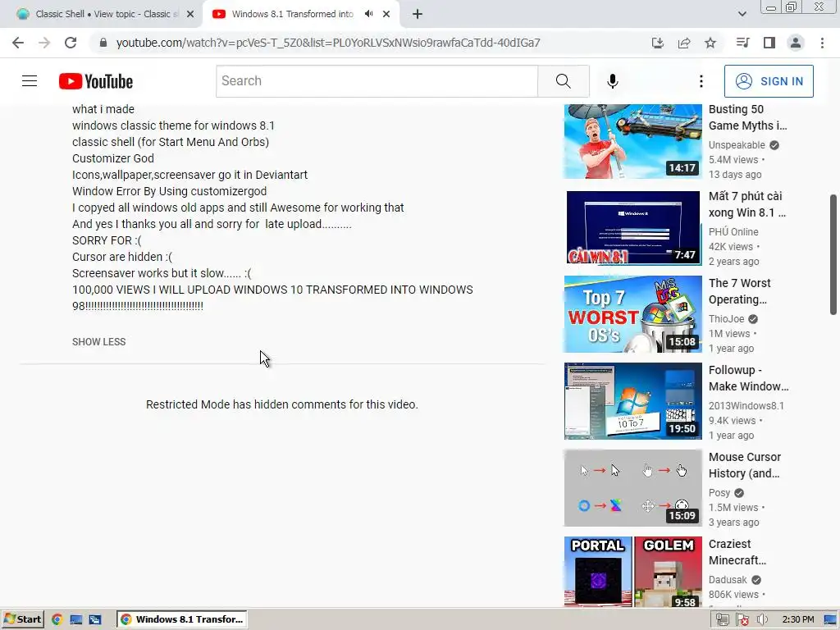Expand tab search dropdown chevron

point(742,14)
